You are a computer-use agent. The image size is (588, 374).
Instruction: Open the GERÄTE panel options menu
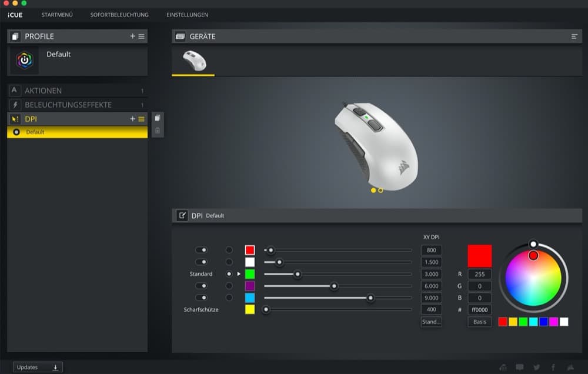coord(574,36)
